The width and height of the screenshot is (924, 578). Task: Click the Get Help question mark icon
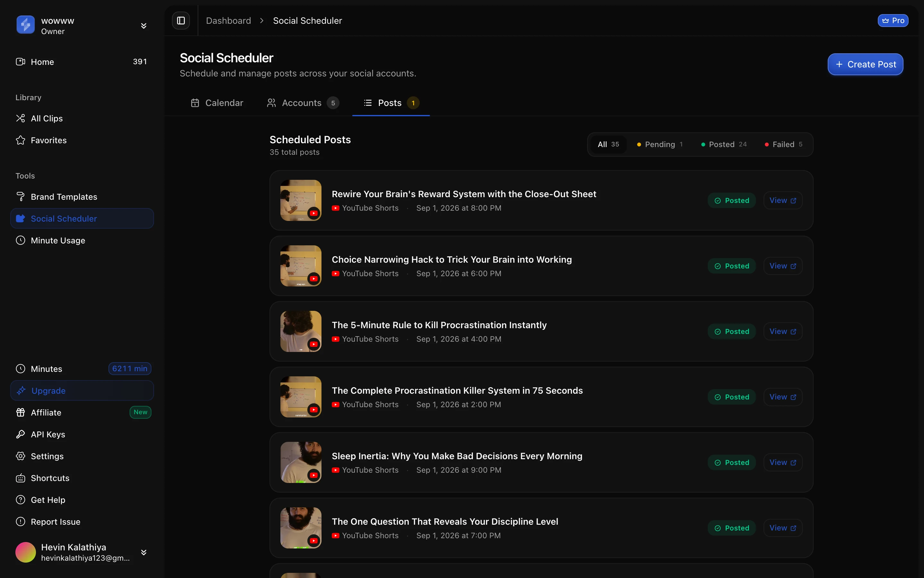21,500
